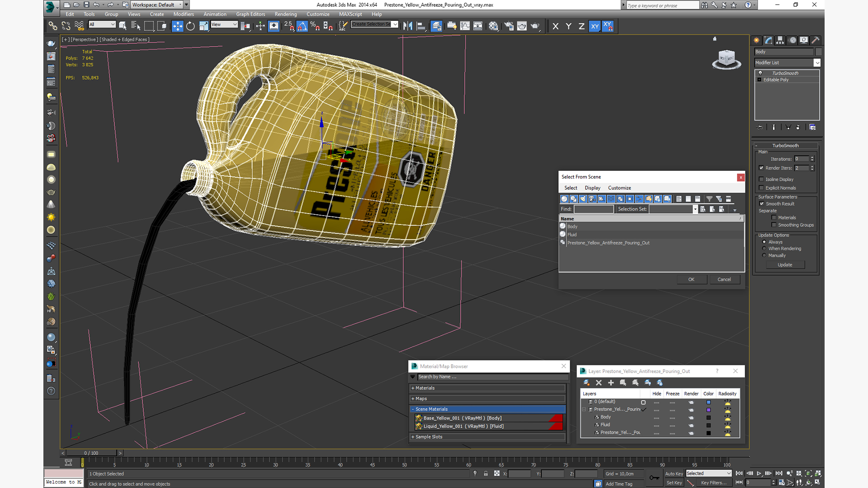This screenshot has width=868, height=488.
Task: Collapse the Scene Materials group
Action: click(x=488, y=409)
